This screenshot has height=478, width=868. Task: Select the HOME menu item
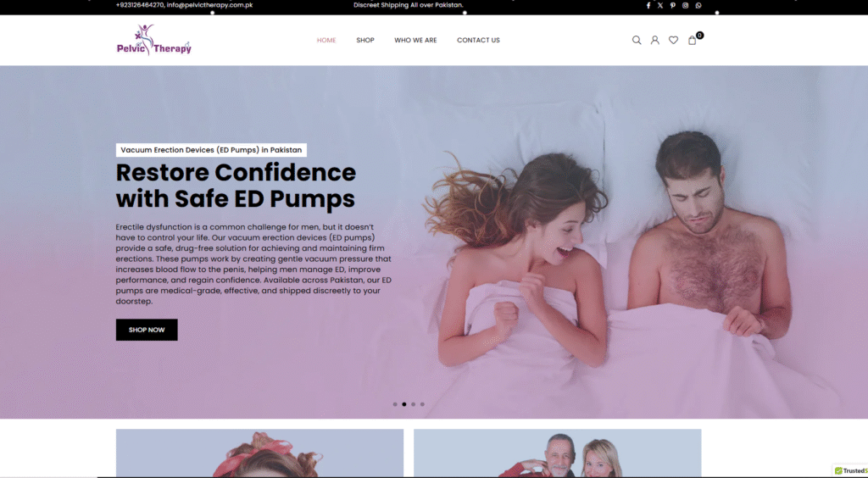tap(326, 40)
